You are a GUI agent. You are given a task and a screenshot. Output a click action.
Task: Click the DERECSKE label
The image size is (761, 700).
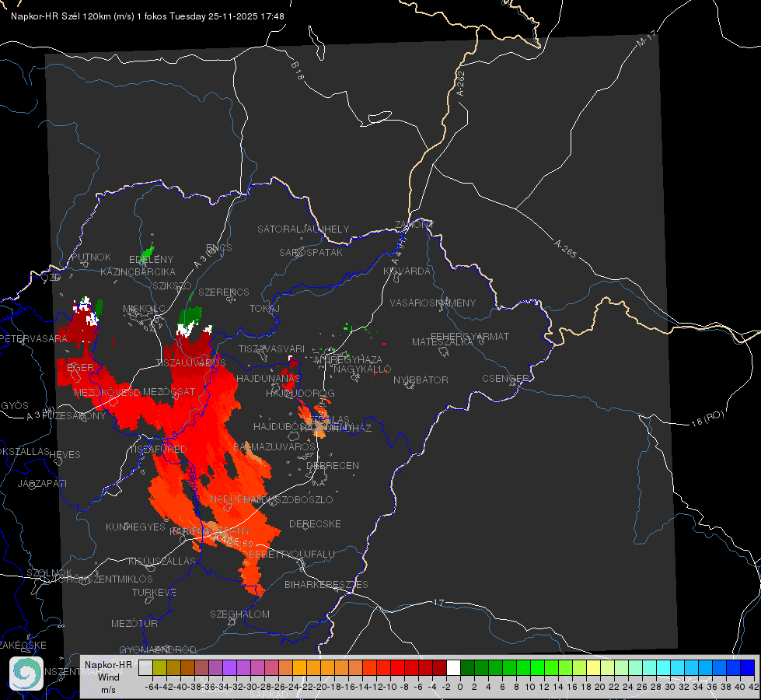(315, 523)
